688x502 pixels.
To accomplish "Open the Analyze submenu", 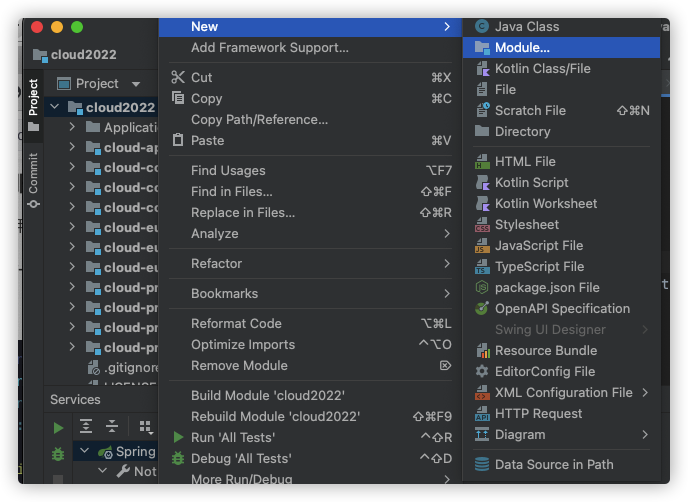I will click(x=310, y=233).
